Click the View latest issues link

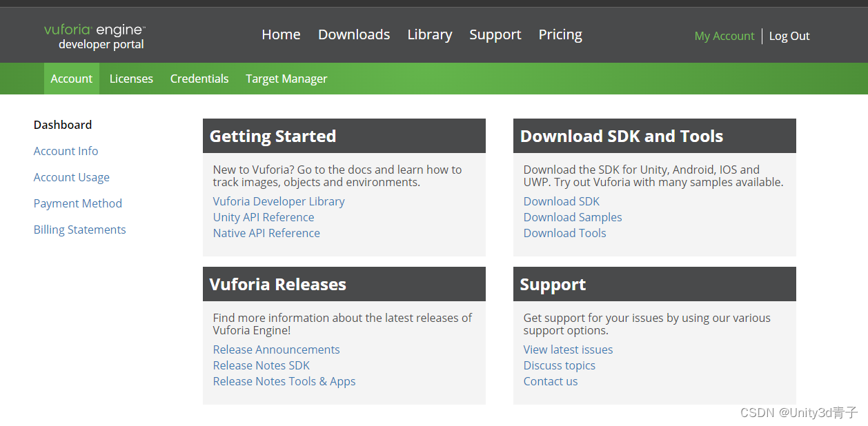click(x=568, y=349)
